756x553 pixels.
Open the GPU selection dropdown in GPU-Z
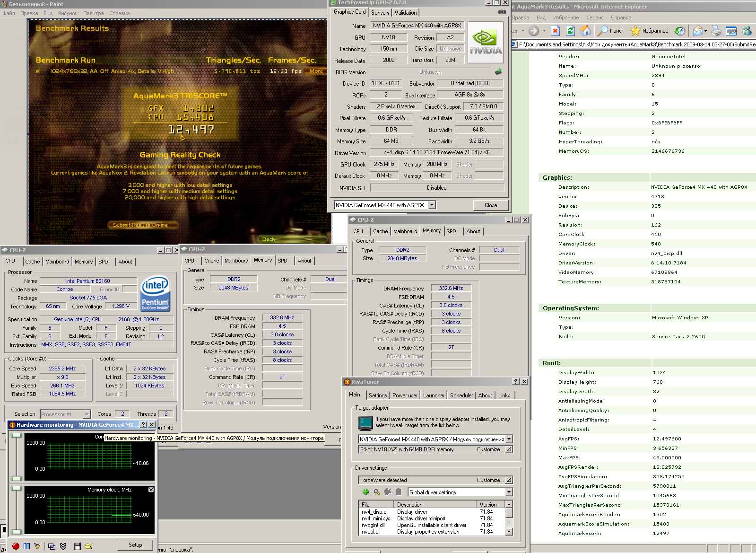click(x=432, y=205)
